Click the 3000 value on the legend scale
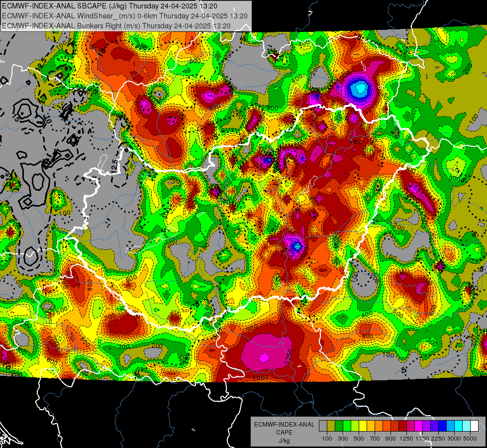Image resolution: width=487 pixels, height=448 pixels. click(x=454, y=439)
